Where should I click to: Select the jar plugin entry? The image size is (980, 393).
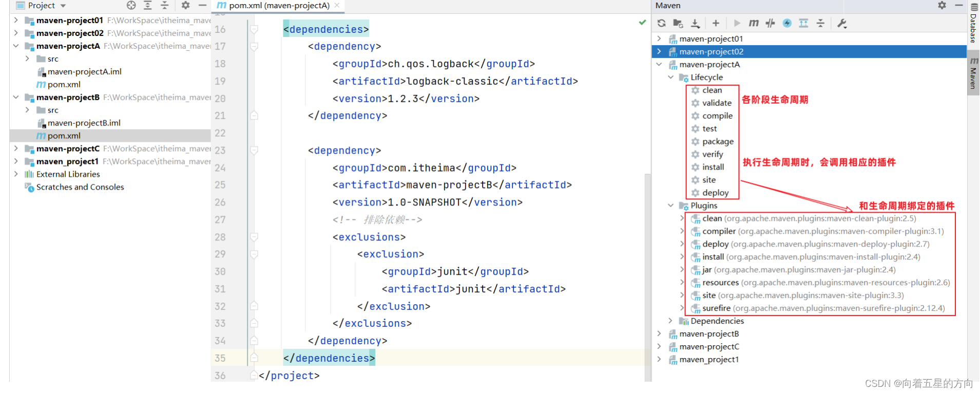[794, 270]
